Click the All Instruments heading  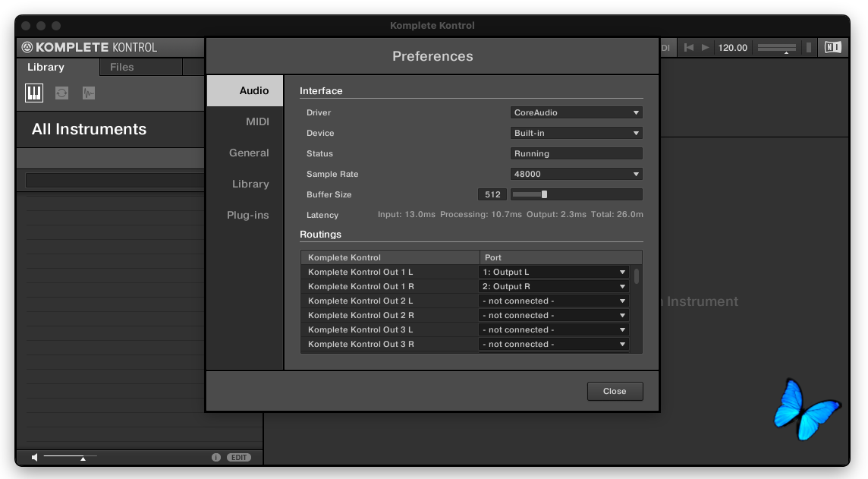(x=89, y=129)
